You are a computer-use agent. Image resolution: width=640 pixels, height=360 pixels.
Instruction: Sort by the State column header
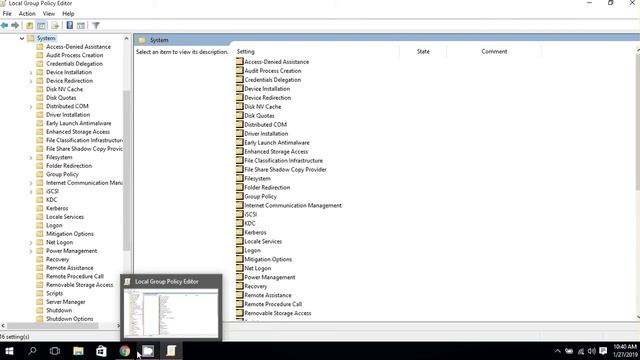tap(423, 51)
